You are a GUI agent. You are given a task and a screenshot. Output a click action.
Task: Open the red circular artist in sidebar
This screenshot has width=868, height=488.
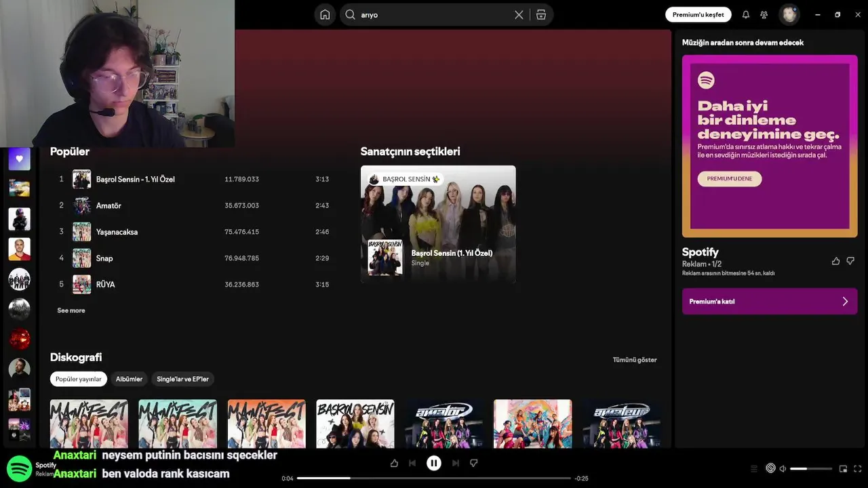pos(20,338)
